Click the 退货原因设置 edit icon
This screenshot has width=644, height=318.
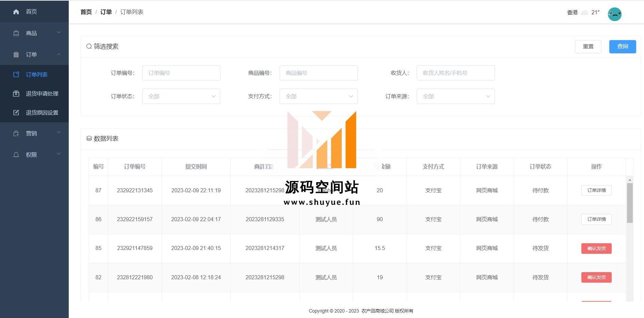pyautogui.click(x=16, y=112)
